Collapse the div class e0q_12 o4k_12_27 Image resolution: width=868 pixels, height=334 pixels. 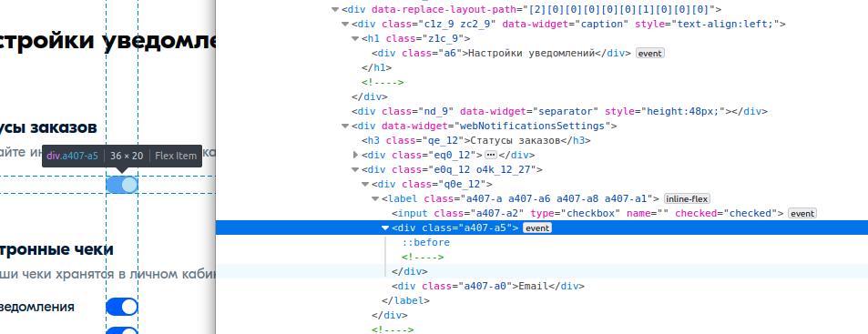click(x=355, y=170)
